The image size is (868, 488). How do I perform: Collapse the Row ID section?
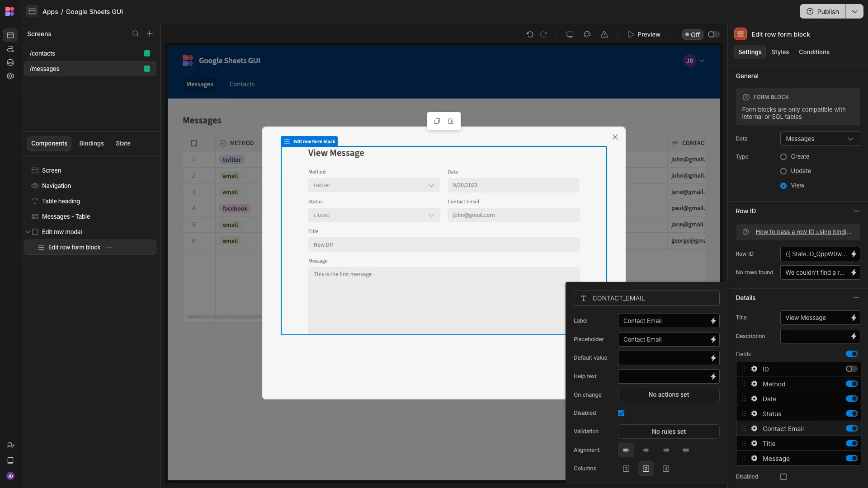[856, 211]
